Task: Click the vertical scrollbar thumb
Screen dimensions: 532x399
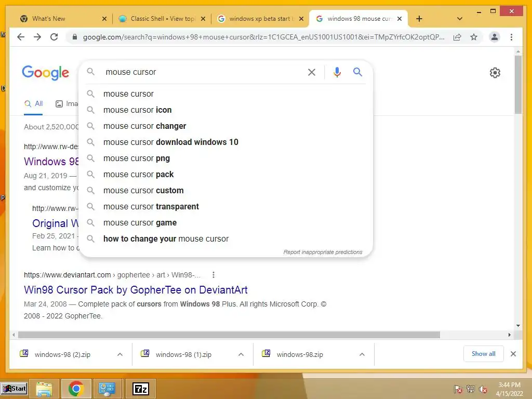Action: 518,85
